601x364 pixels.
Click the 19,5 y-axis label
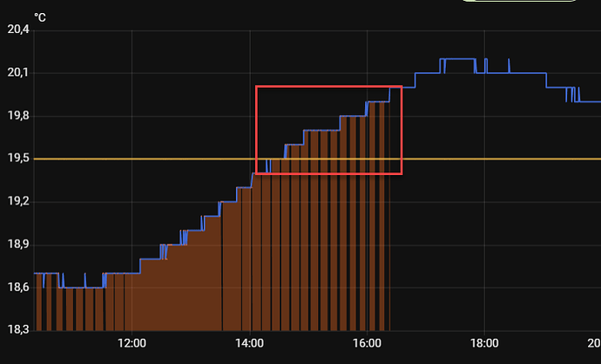click(x=17, y=158)
